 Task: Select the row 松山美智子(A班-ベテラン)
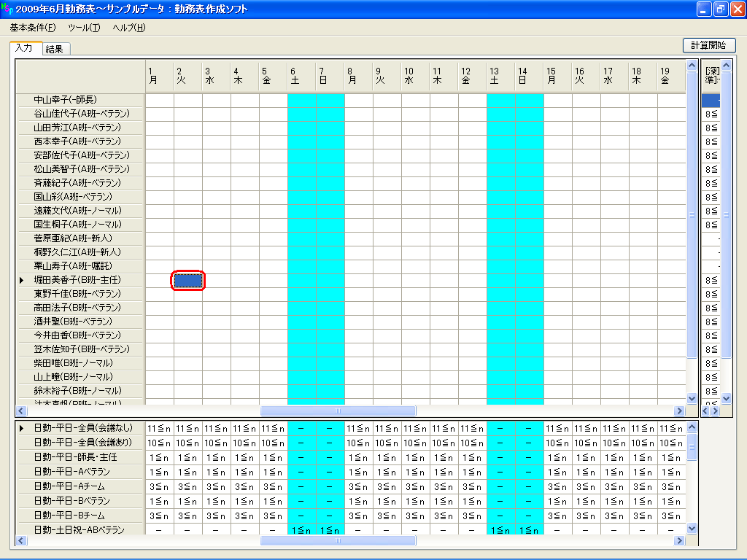coord(80,169)
